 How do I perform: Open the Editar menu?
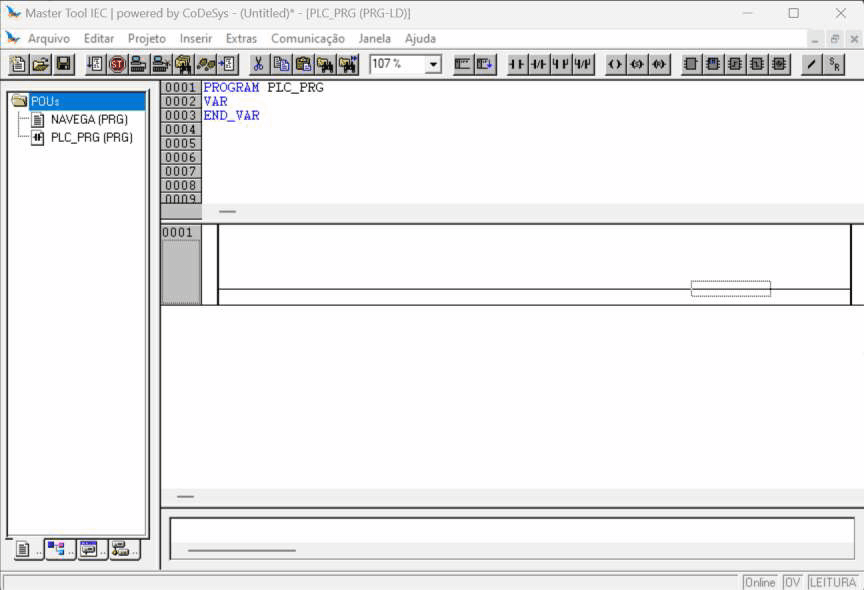click(99, 39)
